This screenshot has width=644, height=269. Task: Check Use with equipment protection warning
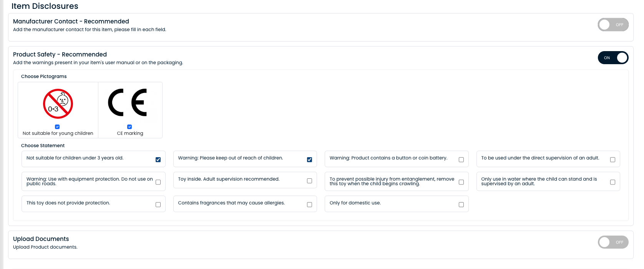click(158, 182)
